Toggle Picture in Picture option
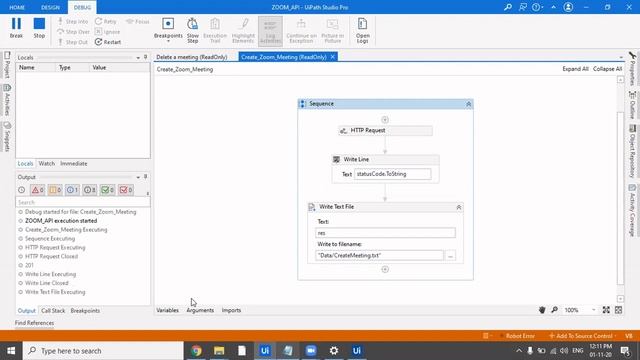The height and width of the screenshot is (360, 640). click(333, 30)
